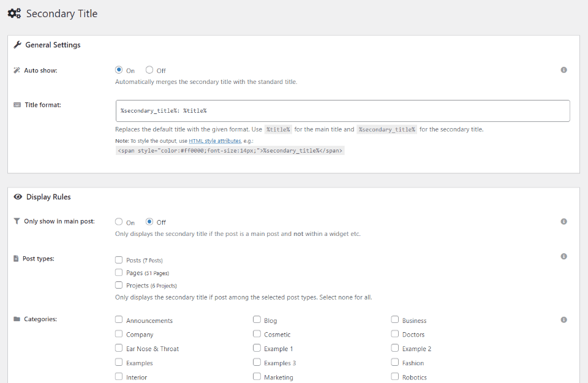This screenshot has height=383, width=588.
Task: Click the info icon beside Only show in main post
Action: (x=563, y=221)
